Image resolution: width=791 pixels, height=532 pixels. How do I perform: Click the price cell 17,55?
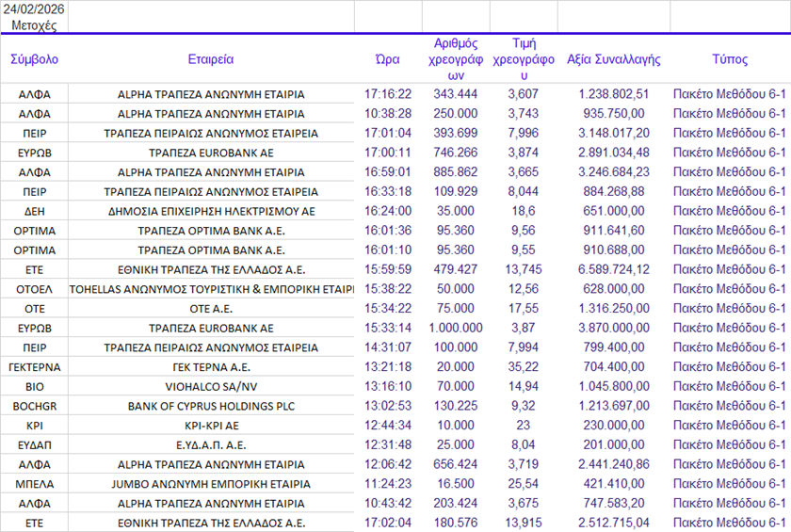tap(524, 309)
